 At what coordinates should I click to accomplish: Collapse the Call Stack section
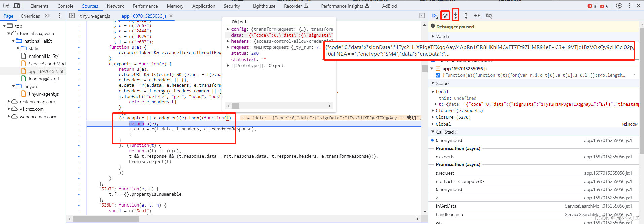[x=433, y=132]
